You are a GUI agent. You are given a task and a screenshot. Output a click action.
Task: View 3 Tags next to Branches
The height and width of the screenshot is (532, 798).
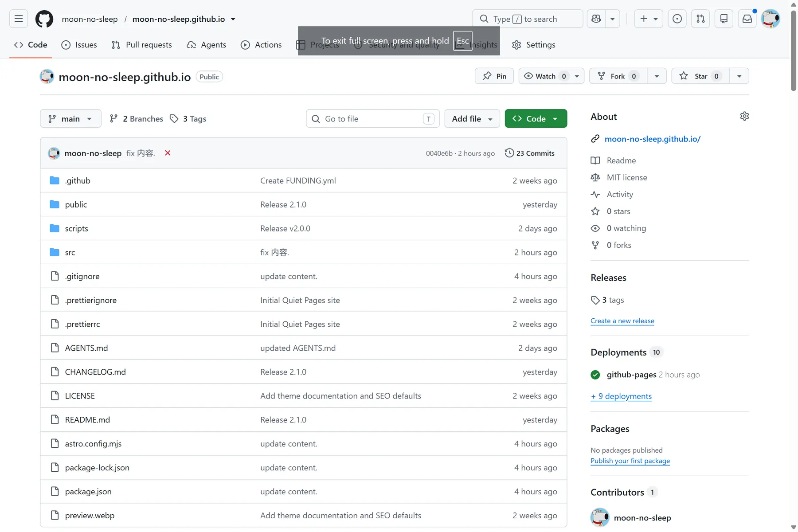(x=188, y=118)
